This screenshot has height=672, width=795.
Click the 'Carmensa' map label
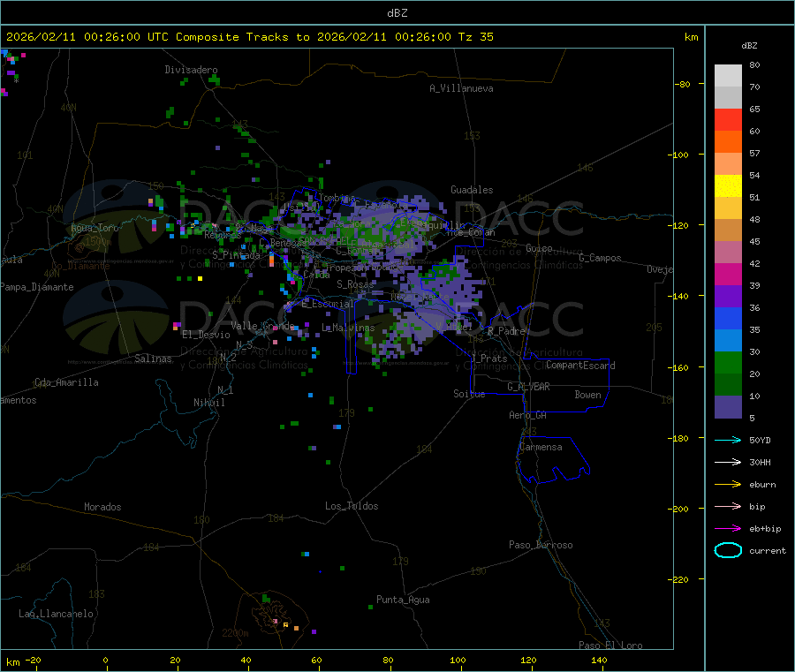click(x=541, y=447)
